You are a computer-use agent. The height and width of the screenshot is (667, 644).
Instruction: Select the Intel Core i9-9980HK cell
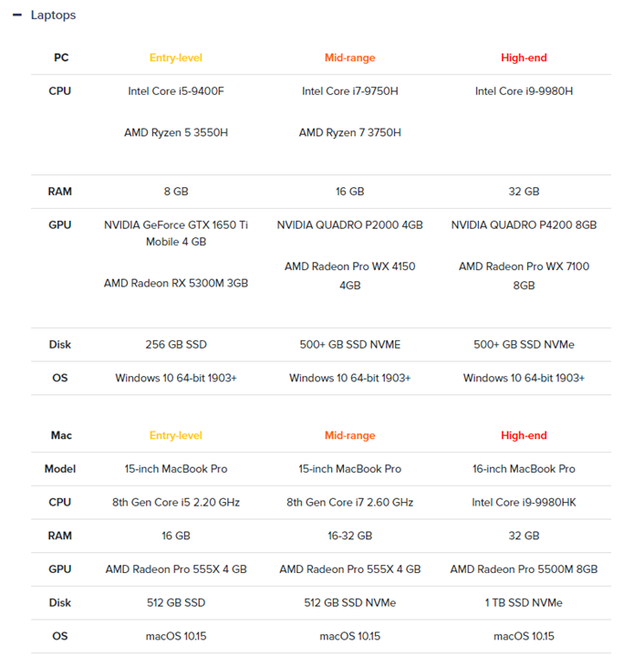coord(524,503)
